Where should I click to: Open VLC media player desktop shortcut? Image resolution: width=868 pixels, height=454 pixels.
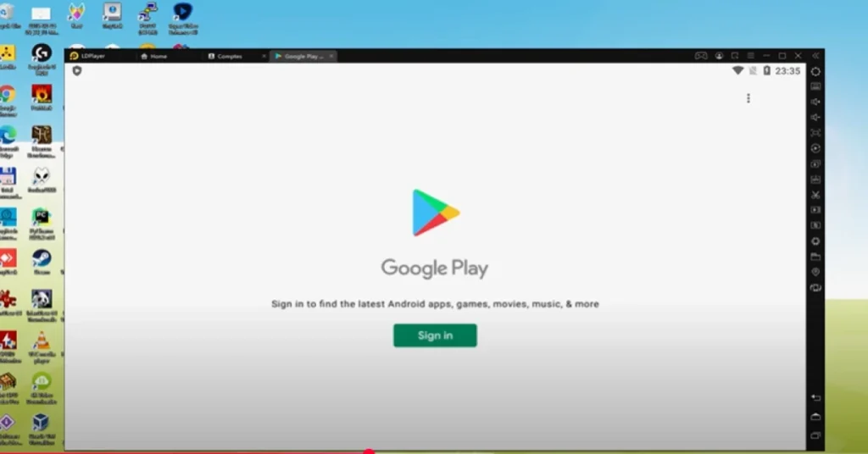pyautogui.click(x=42, y=347)
